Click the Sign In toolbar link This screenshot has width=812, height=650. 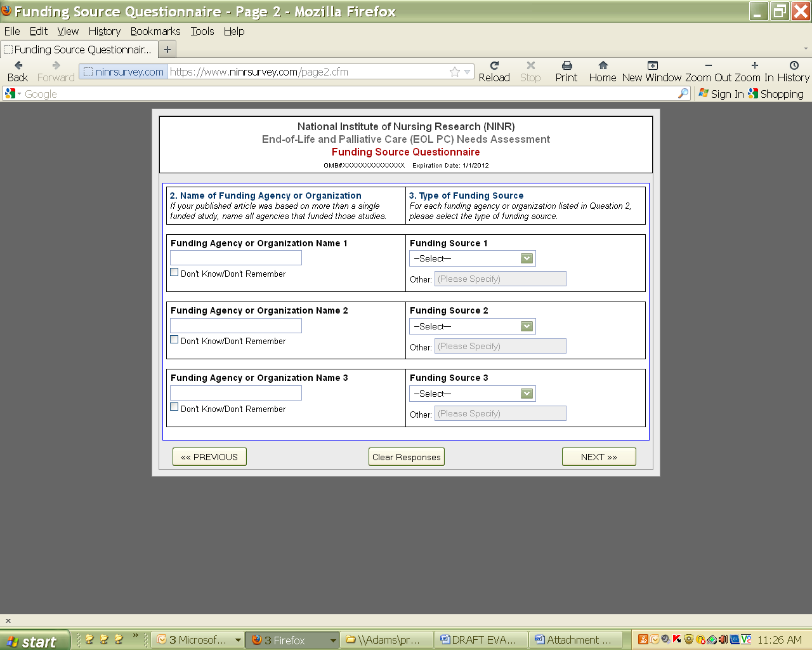(721, 94)
